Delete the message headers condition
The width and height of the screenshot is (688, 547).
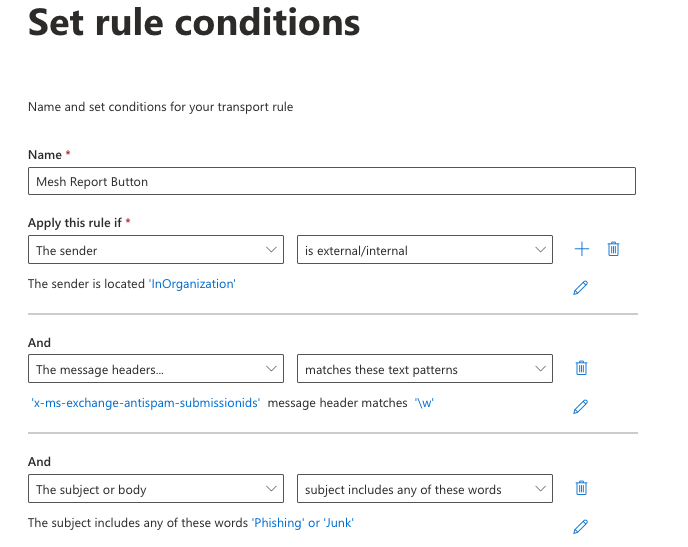[x=581, y=368]
